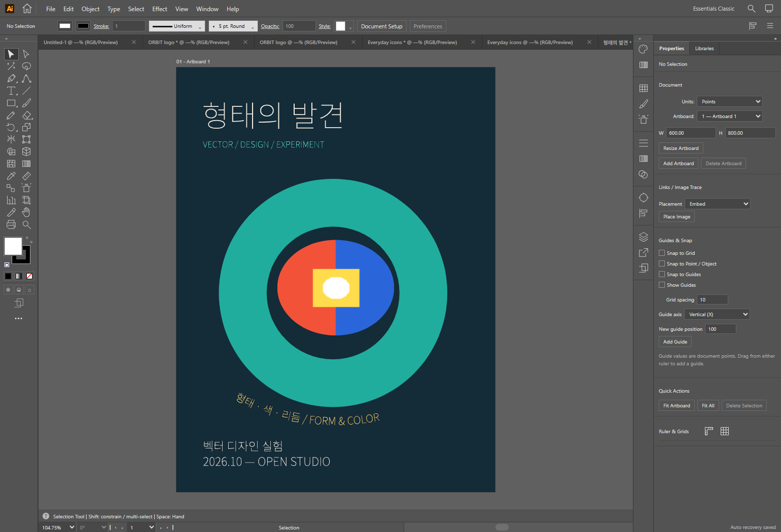Click the Add Guide button
781x532 pixels.
pos(675,341)
